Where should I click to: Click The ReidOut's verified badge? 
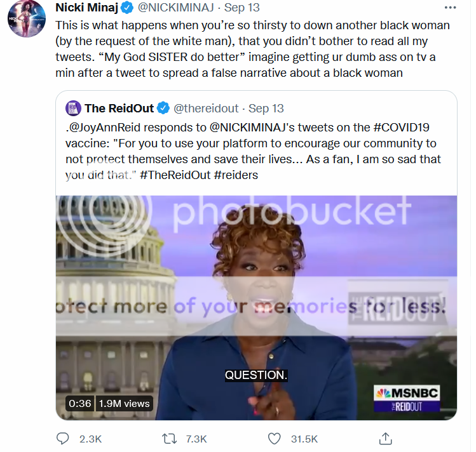163,108
